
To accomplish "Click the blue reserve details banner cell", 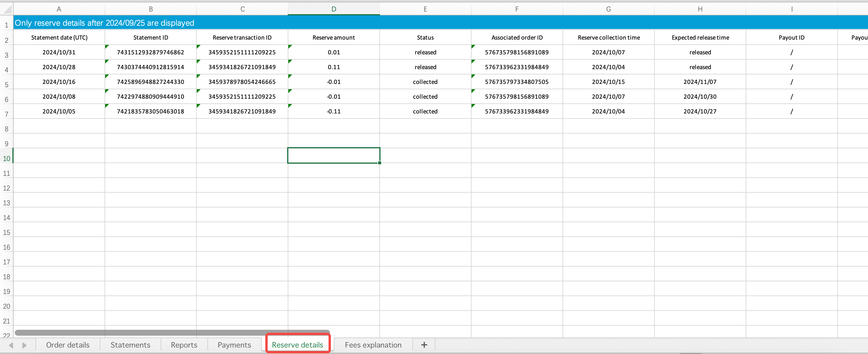I will tap(105, 23).
